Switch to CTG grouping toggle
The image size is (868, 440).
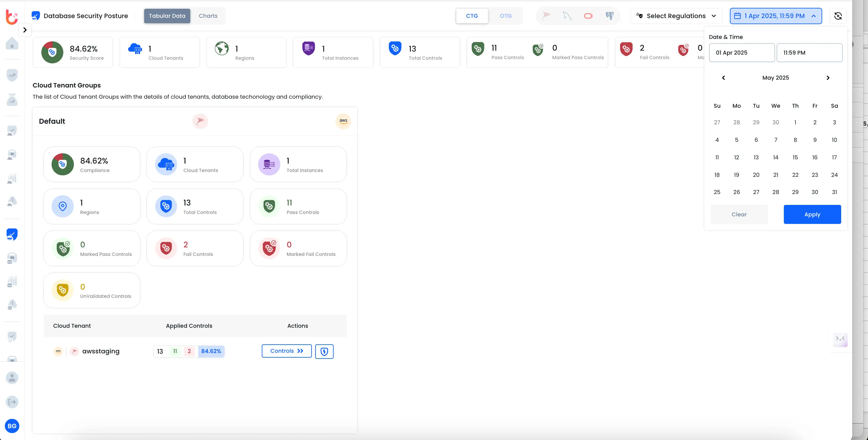point(472,16)
